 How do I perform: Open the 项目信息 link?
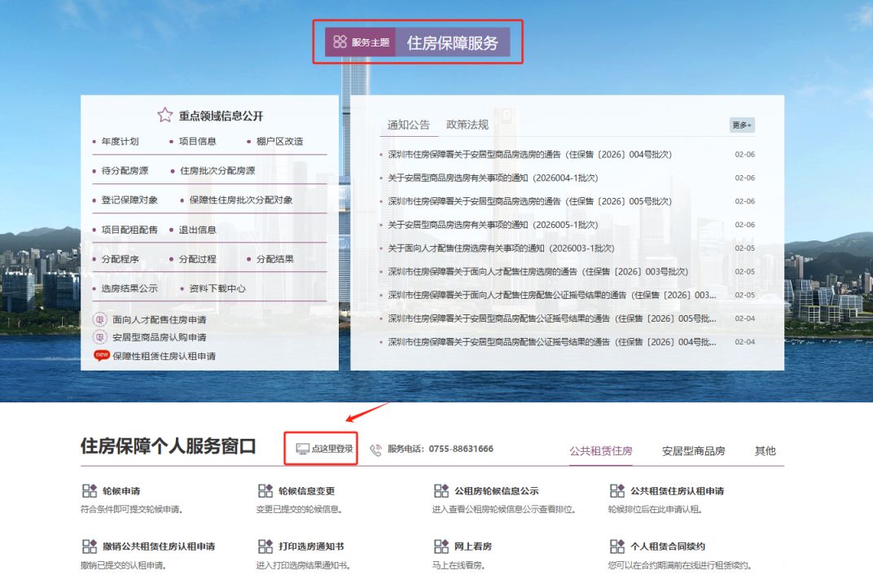(197, 142)
